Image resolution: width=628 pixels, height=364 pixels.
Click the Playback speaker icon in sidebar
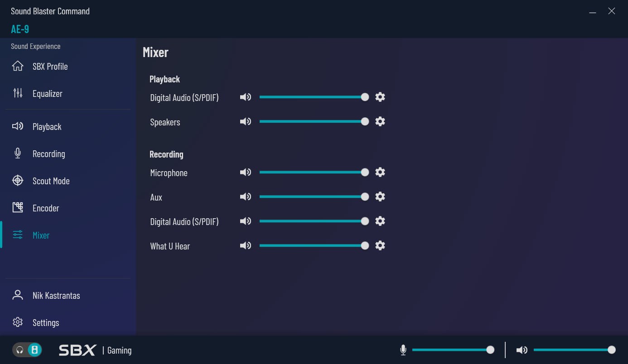18,126
